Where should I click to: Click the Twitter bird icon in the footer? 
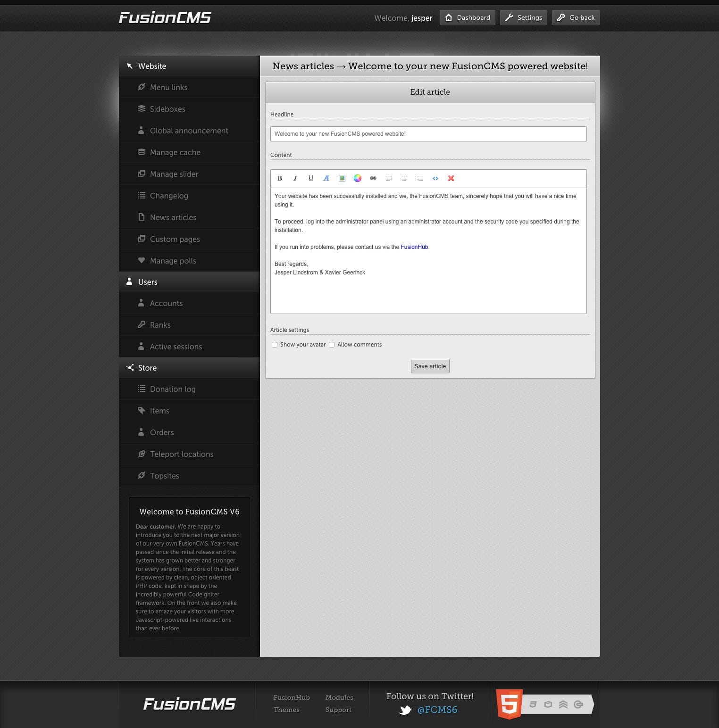tap(405, 710)
